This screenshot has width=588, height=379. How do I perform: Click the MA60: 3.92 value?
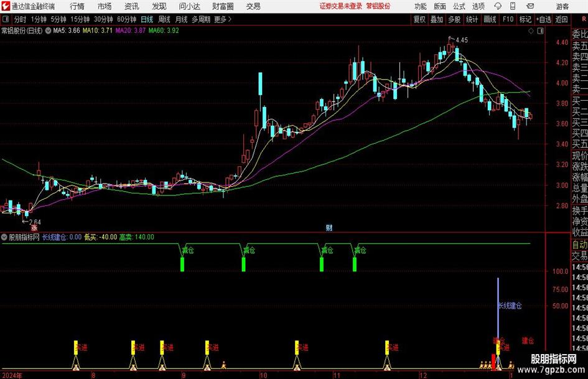pyautogui.click(x=164, y=30)
